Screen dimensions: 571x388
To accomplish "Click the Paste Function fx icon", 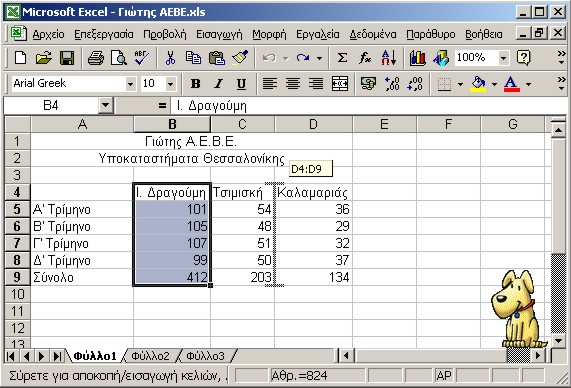I will pos(365,58).
